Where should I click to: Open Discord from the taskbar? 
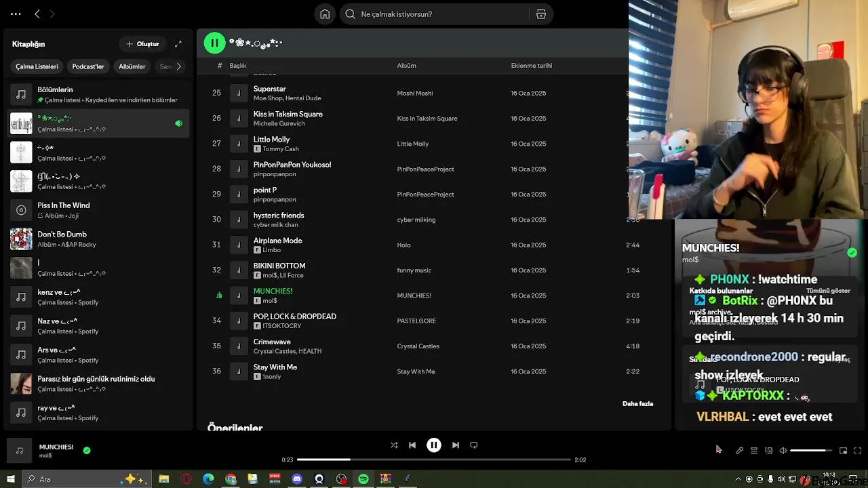point(297,479)
